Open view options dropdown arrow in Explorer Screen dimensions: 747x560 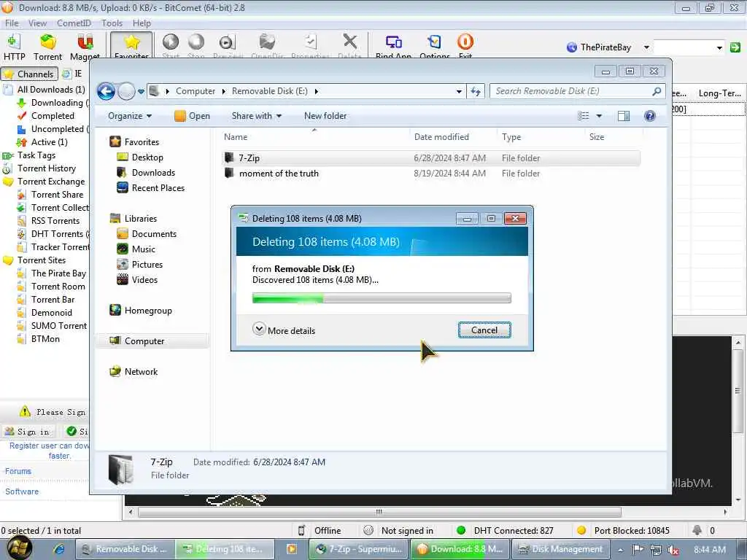(x=599, y=116)
